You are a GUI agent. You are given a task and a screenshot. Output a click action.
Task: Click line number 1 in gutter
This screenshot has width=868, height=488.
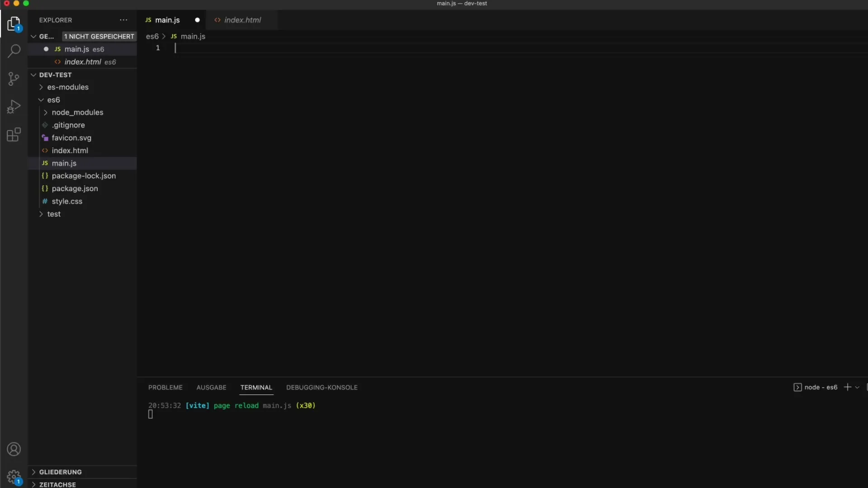[x=158, y=48]
